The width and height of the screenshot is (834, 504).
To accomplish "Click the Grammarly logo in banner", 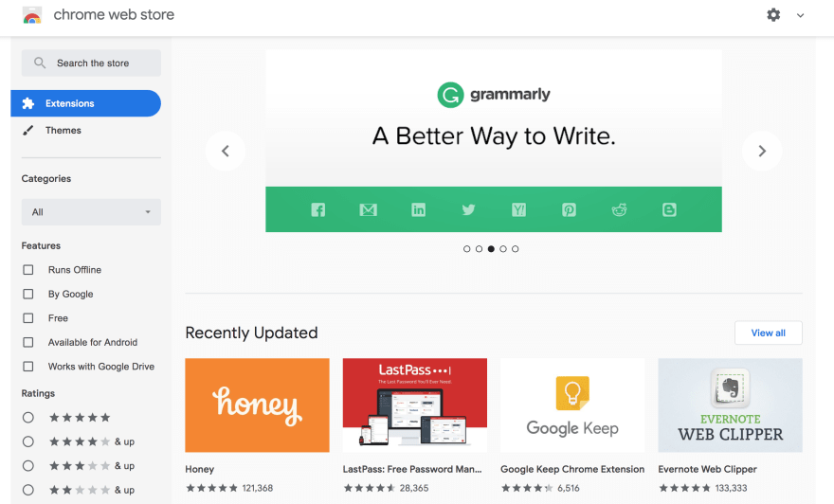I will point(494,95).
